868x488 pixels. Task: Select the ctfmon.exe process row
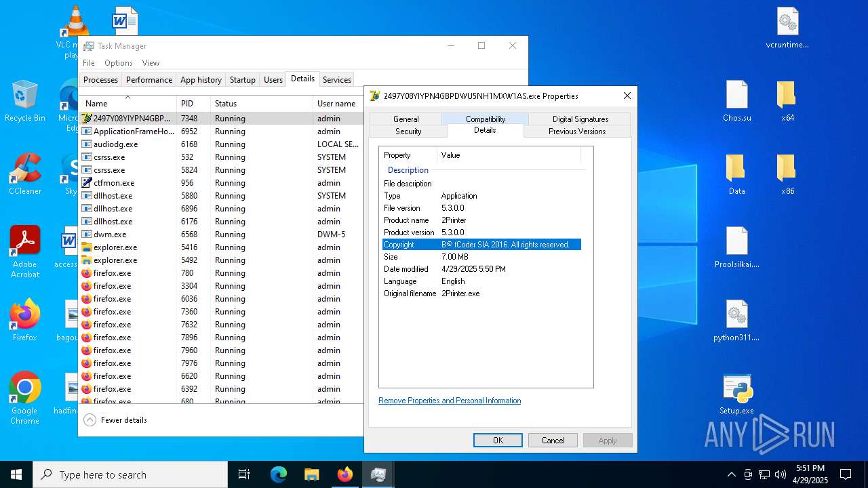(x=221, y=183)
